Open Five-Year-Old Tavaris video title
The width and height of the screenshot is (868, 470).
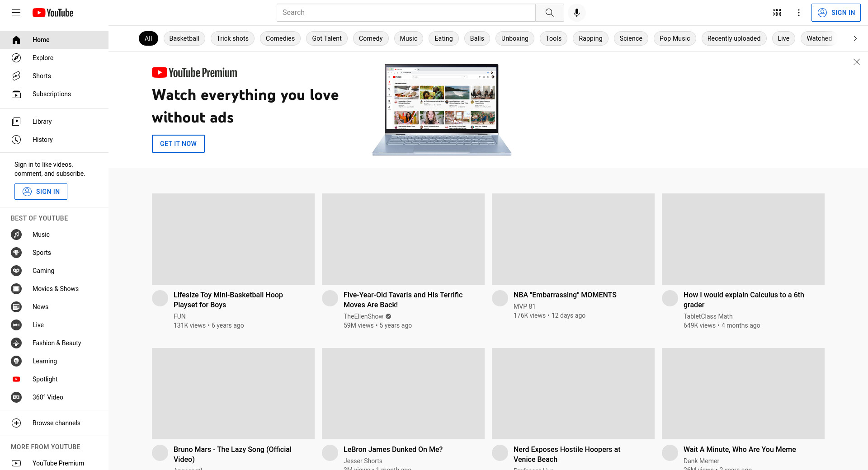pyautogui.click(x=403, y=300)
